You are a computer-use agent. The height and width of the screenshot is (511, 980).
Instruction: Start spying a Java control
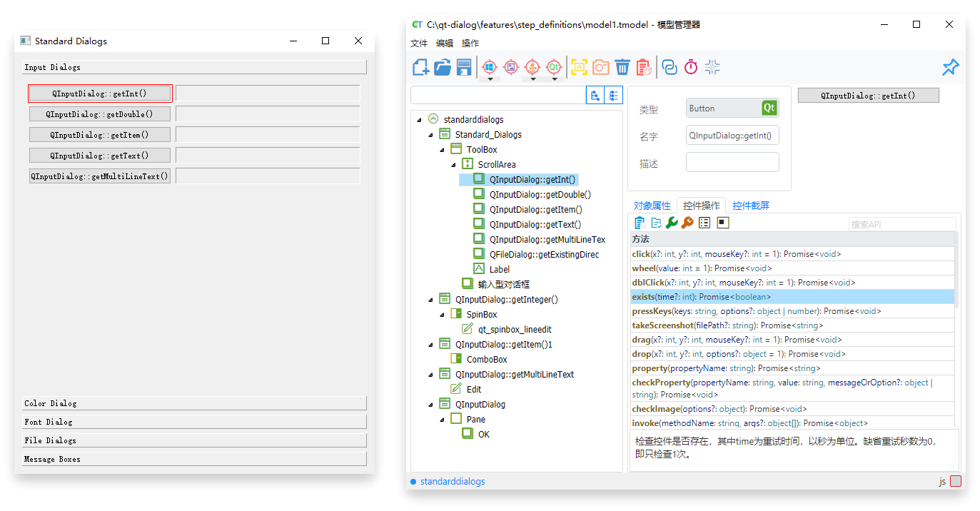pyautogui.click(x=532, y=66)
